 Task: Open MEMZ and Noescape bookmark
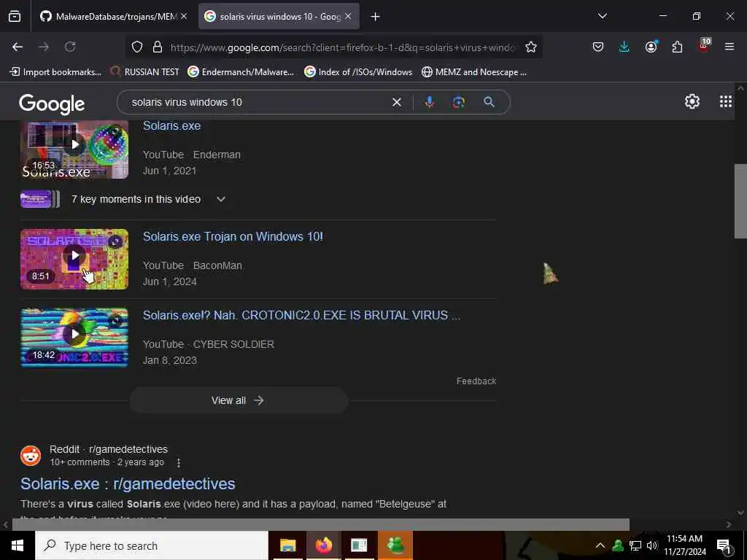(474, 72)
